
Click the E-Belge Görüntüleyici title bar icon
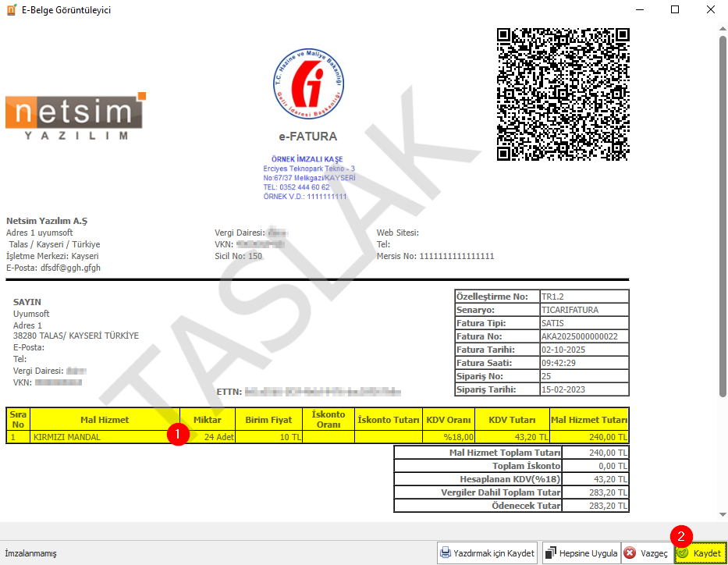[x=10, y=10]
